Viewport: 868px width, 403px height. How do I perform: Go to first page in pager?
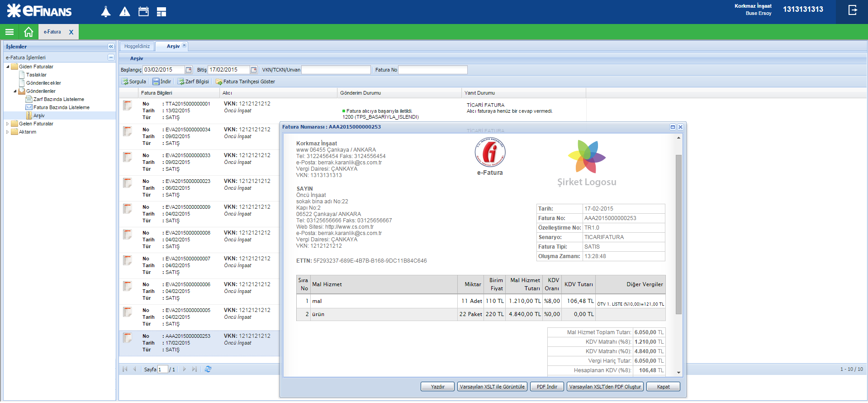pyautogui.click(x=125, y=369)
